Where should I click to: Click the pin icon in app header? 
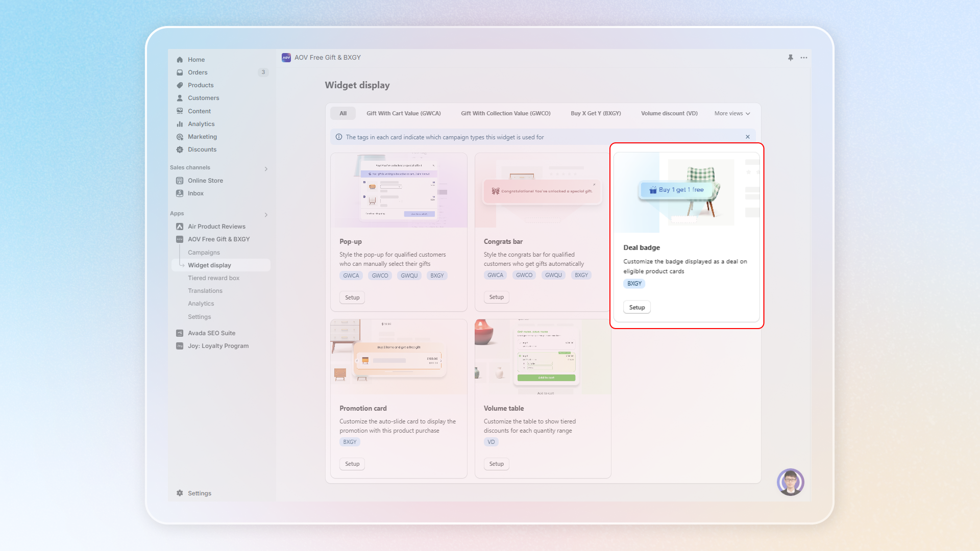point(790,58)
